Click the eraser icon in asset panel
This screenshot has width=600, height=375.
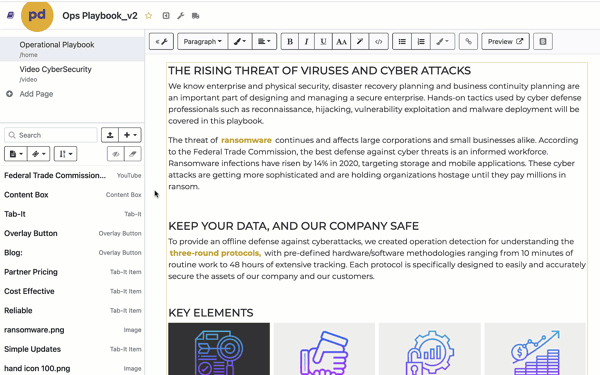tap(133, 154)
